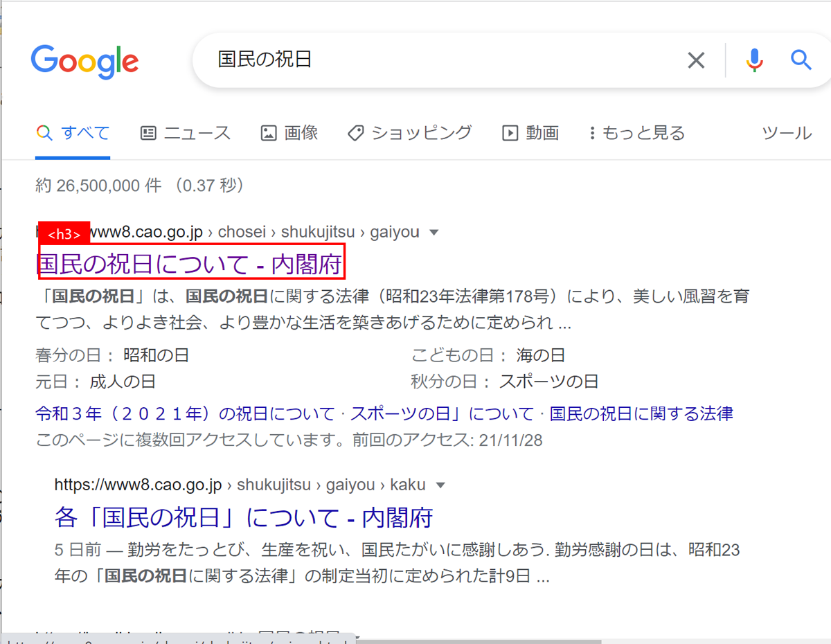This screenshot has width=831, height=644.
Task: Switch to the ニュース tab
Action: coord(185,133)
